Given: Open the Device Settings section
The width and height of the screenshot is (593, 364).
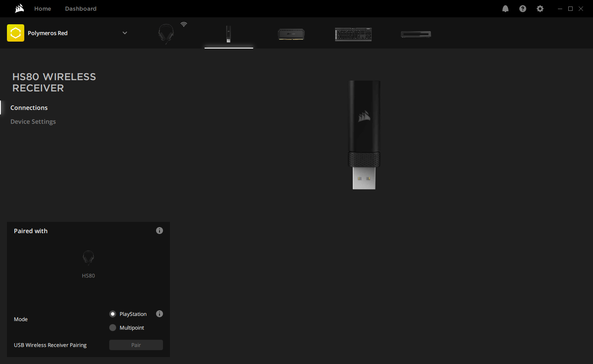Looking at the screenshot, I should click(33, 122).
